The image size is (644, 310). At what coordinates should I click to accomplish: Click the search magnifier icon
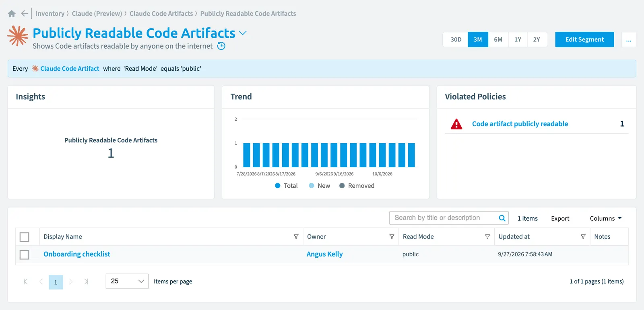click(502, 218)
